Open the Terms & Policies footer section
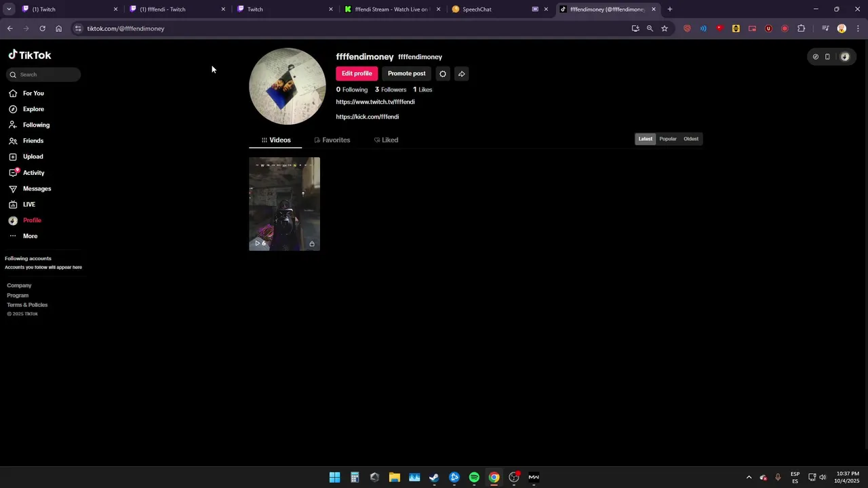The height and width of the screenshot is (488, 868). tap(27, 305)
